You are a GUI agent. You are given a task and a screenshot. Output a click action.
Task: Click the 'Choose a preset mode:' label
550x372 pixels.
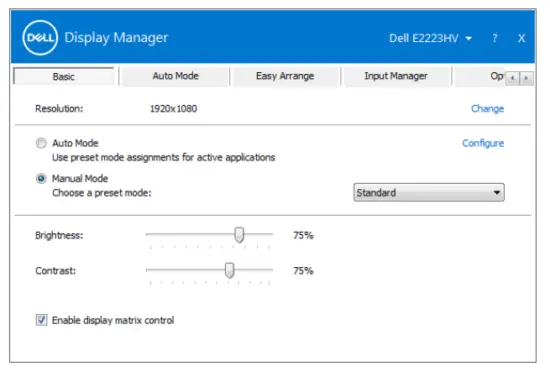pyautogui.click(x=102, y=193)
